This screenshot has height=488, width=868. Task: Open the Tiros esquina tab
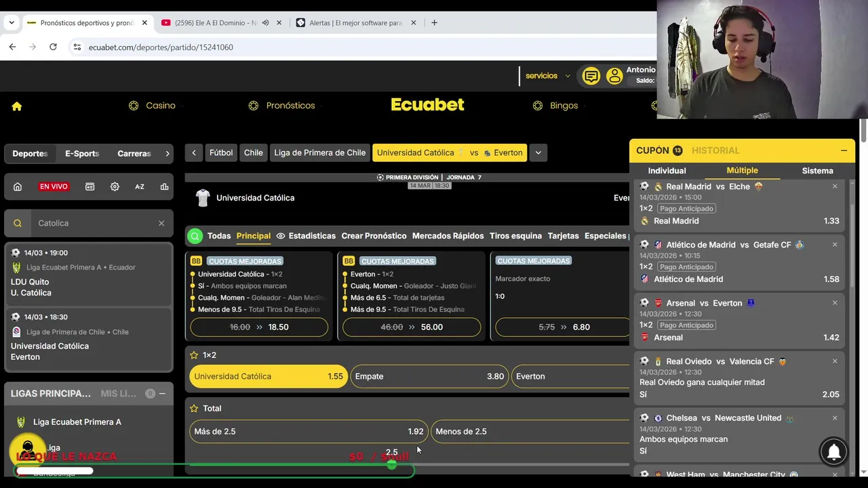(515, 236)
